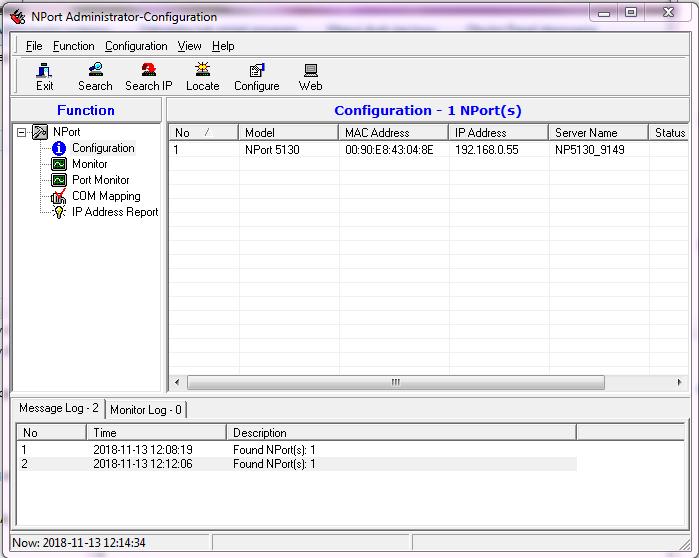Click the Status column header
This screenshot has height=558, width=699.
tap(669, 133)
